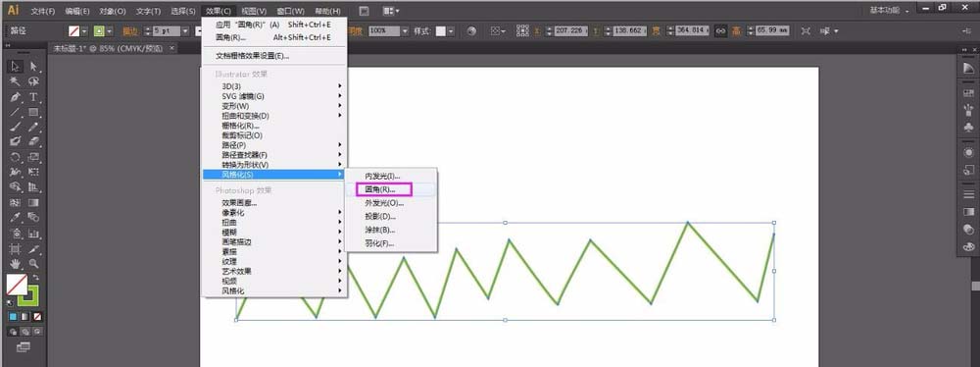Click the stroke weight stepper arrows

click(148, 30)
